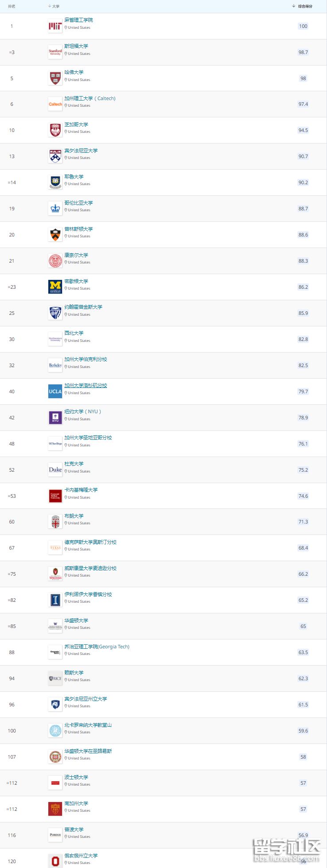Click the Purdue logo icon
The width and height of the screenshot is (327, 868).
pos(55,835)
